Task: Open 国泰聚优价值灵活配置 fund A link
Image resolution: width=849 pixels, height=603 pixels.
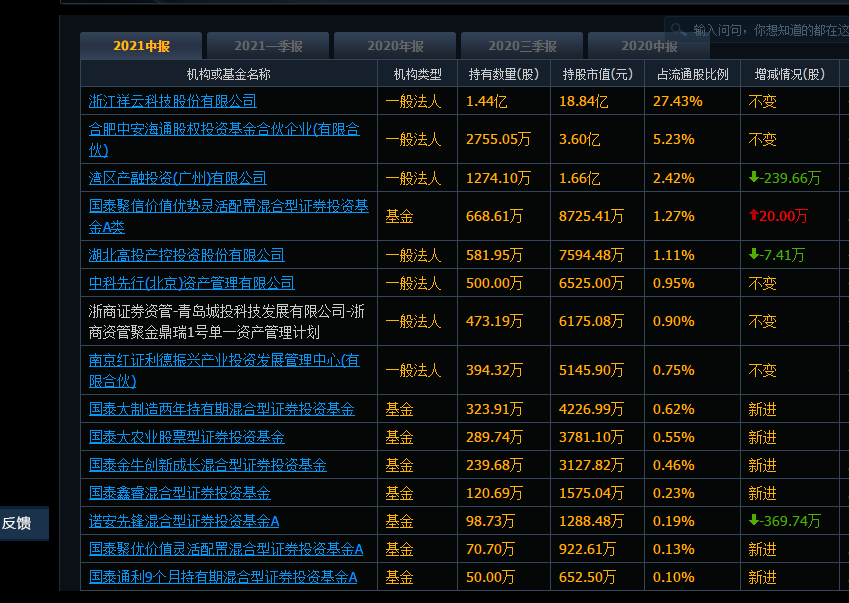Action: click(x=226, y=549)
